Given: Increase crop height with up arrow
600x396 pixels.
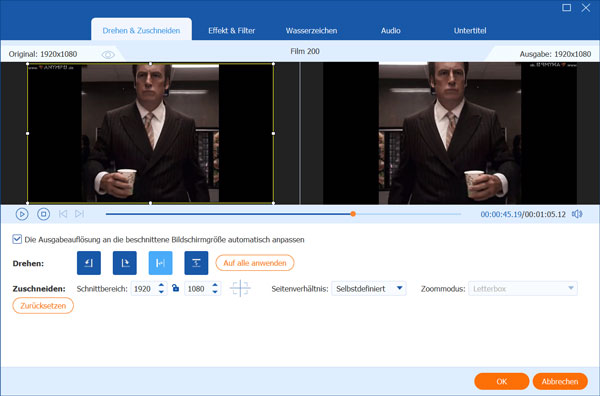Looking at the screenshot, I should click(215, 285).
